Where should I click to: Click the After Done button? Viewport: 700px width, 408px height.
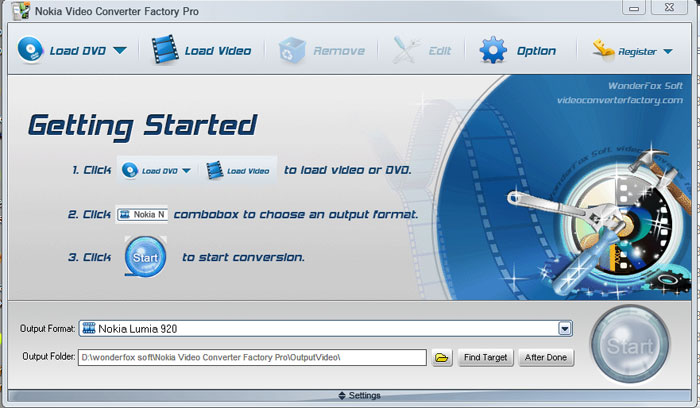[546, 357]
